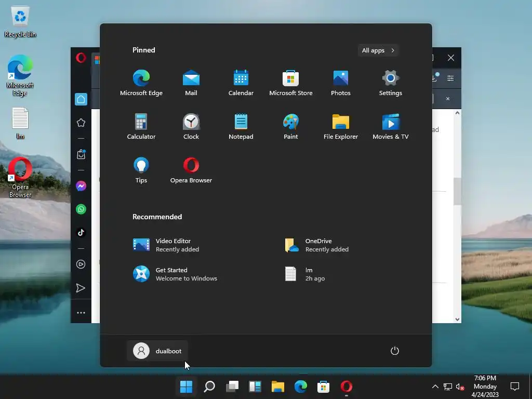Screen dimensions: 532x399
Task: Click the Windows Start button in taskbar
Action: (x=186, y=387)
